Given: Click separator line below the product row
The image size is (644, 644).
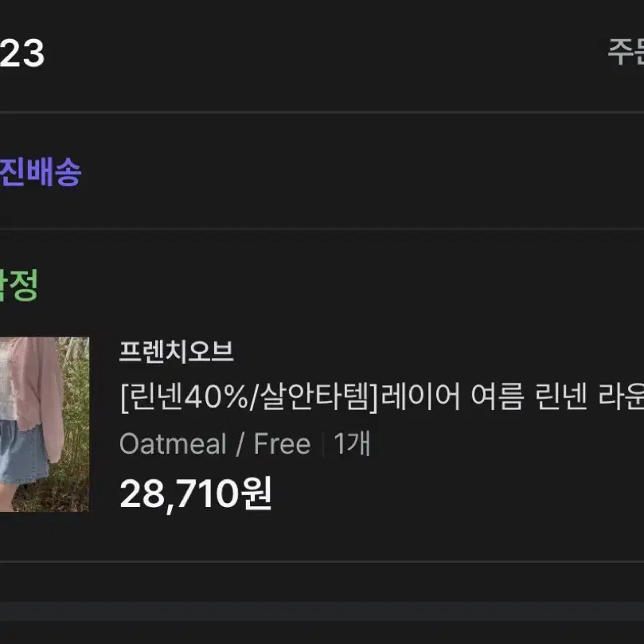Looking at the screenshot, I should pos(322,561).
